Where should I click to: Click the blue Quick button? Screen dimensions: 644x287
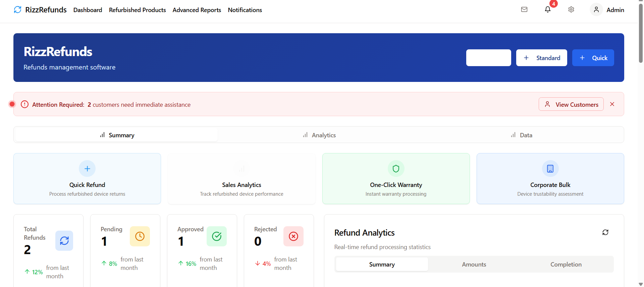pyautogui.click(x=593, y=58)
